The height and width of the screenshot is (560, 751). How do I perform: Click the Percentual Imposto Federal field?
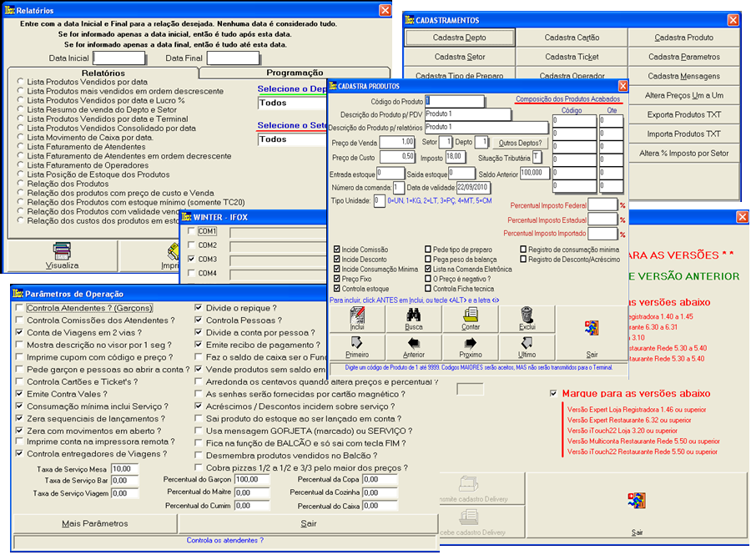coord(602,205)
